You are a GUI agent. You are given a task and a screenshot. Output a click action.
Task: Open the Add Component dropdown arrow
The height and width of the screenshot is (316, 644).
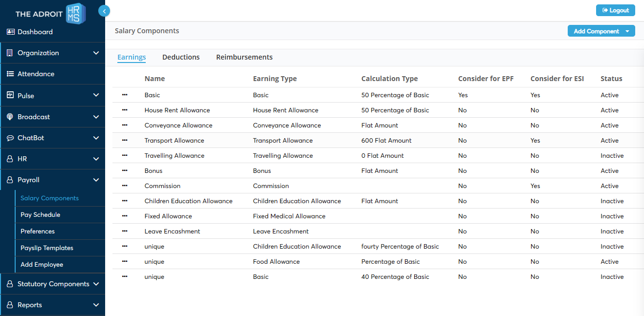[627, 31]
